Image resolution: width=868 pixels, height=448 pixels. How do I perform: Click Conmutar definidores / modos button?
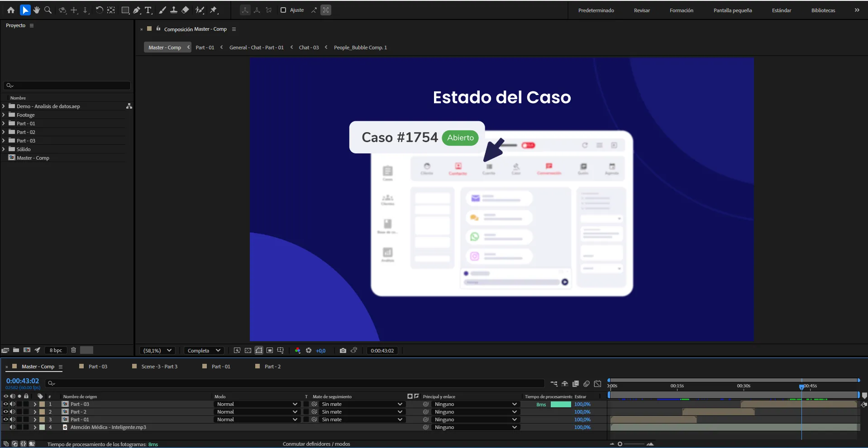[316, 444]
